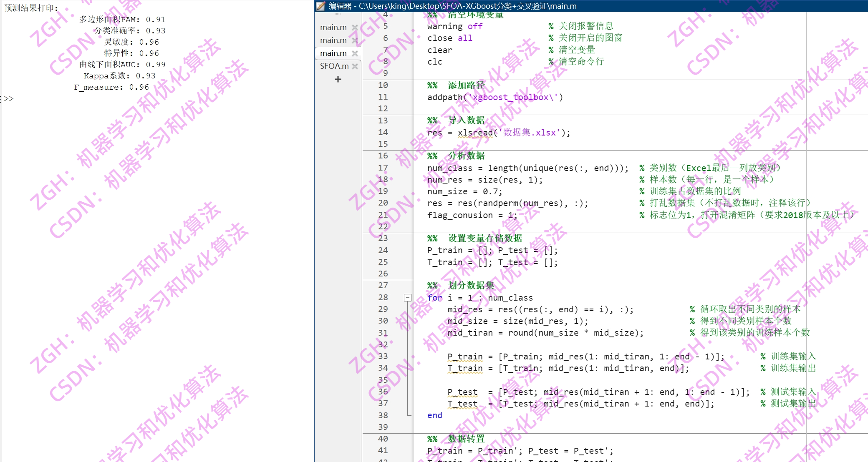868x462 pixels.
Task: Close the active main.m tab
Action: 355,53
